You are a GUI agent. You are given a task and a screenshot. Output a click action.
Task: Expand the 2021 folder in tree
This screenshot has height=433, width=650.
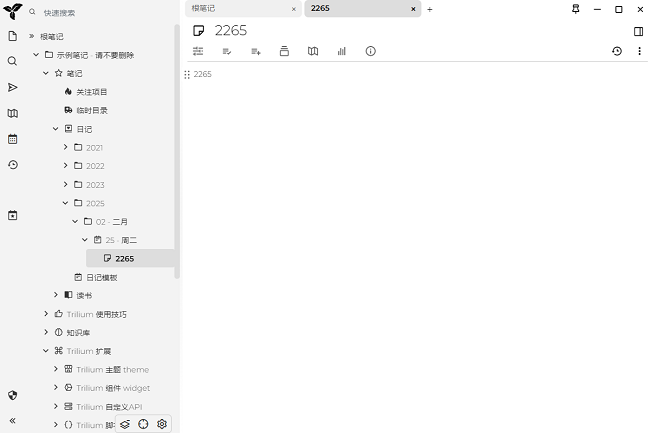click(66, 148)
